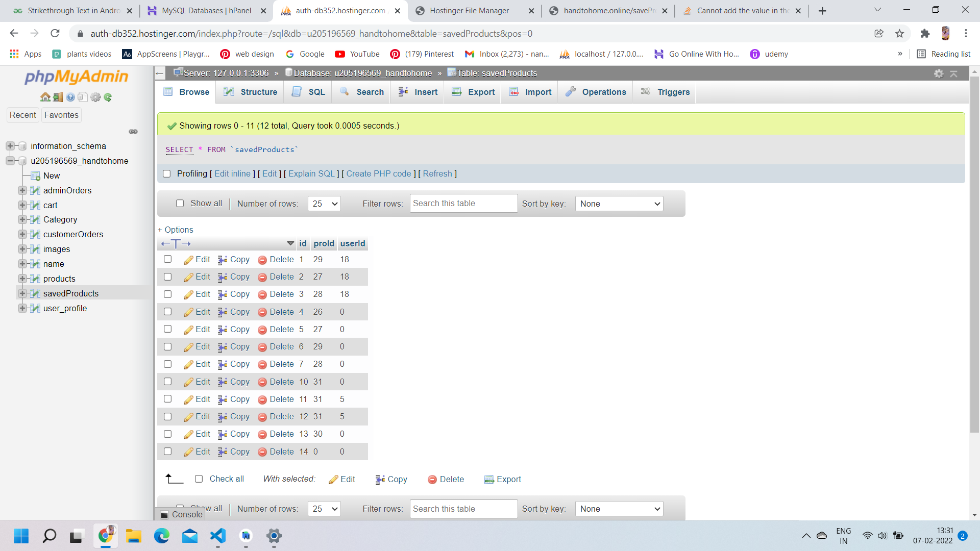The width and height of the screenshot is (980, 551).
Task: Open user_profile table in tree
Action: click(x=65, y=309)
